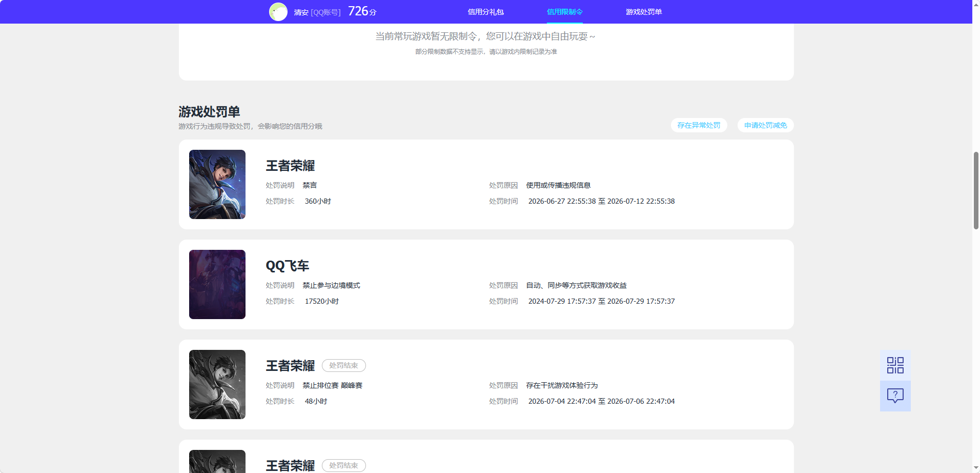This screenshot has height=473, width=980.
Task: Click the 48小时 duration value
Action: 316,401
